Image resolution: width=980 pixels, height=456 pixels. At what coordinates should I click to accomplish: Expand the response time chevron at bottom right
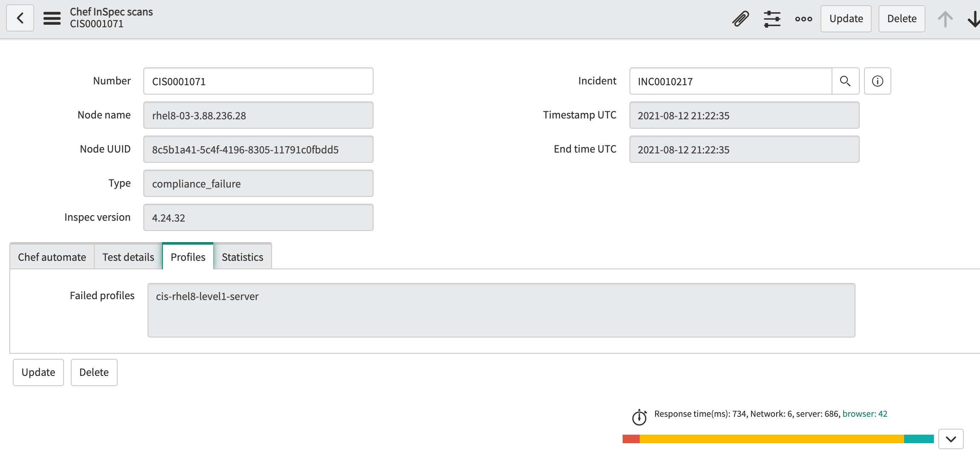coord(951,439)
